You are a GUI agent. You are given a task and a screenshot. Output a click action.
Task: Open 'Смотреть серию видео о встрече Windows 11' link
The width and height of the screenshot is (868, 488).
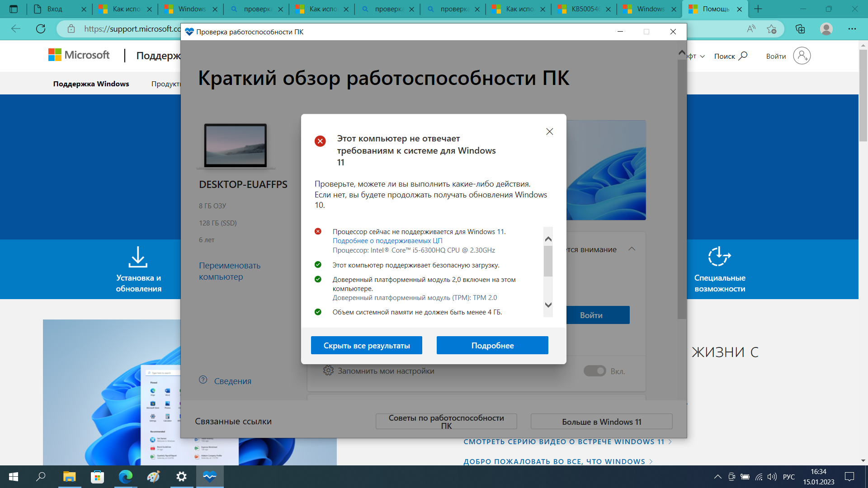(x=567, y=441)
